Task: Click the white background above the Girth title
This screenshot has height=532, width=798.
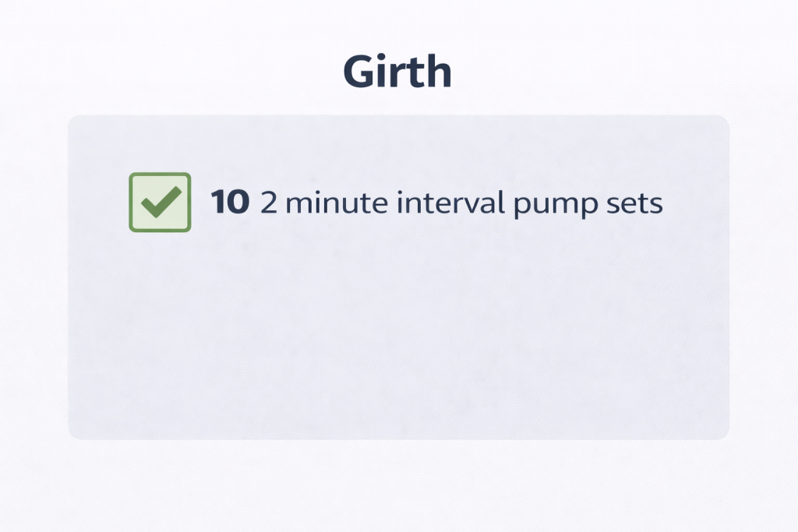Action: [x=397, y=23]
